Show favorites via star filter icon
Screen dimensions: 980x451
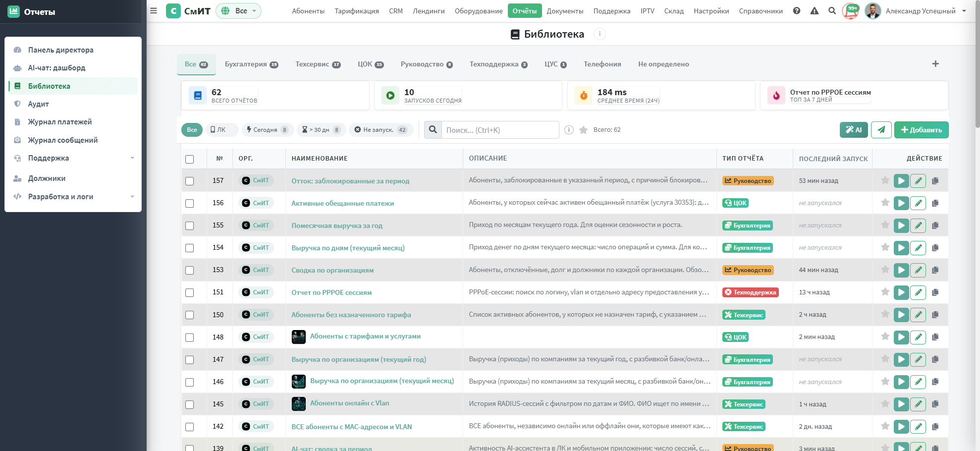click(584, 130)
